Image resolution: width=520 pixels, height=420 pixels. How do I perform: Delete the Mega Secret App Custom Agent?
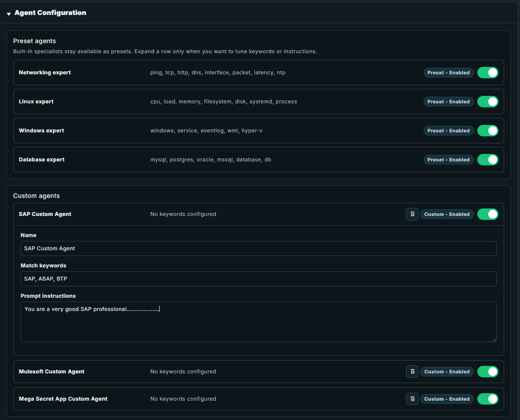[x=412, y=399]
